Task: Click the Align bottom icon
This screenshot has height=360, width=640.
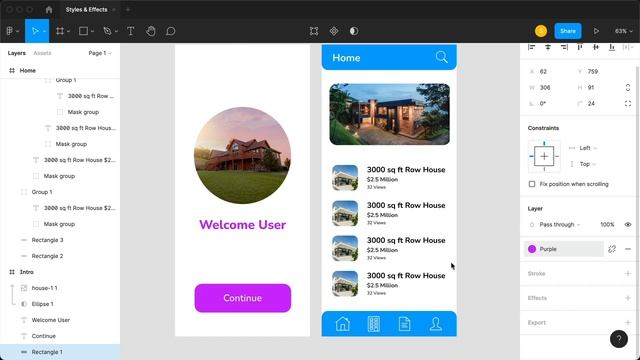Action: [612, 47]
